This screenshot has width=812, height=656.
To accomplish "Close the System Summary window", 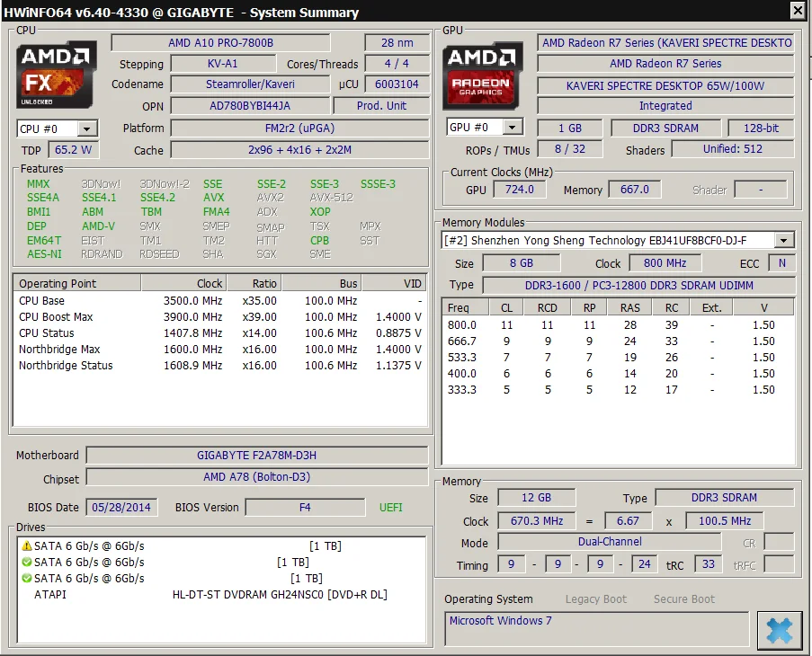I will pyautogui.click(x=798, y=11).
